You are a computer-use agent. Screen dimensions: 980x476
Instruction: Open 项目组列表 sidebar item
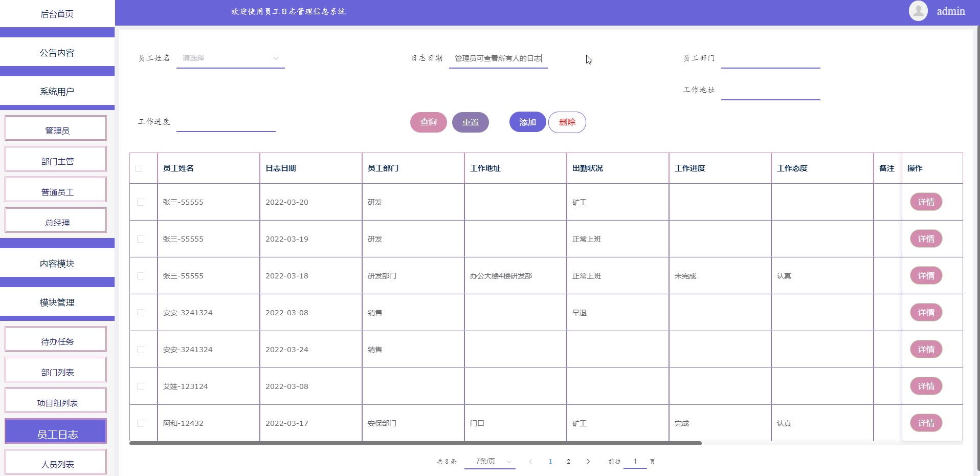point(56,400)
